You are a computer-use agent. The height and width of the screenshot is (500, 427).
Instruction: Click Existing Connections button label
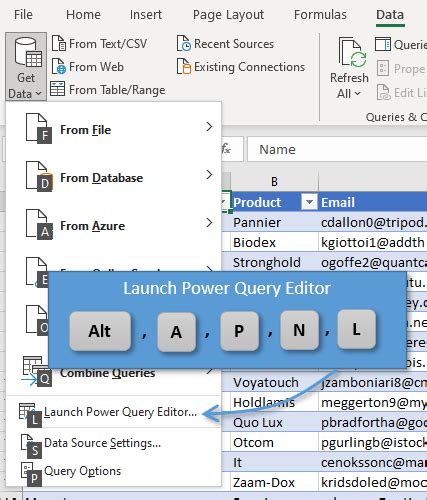(x=249, y=67)
